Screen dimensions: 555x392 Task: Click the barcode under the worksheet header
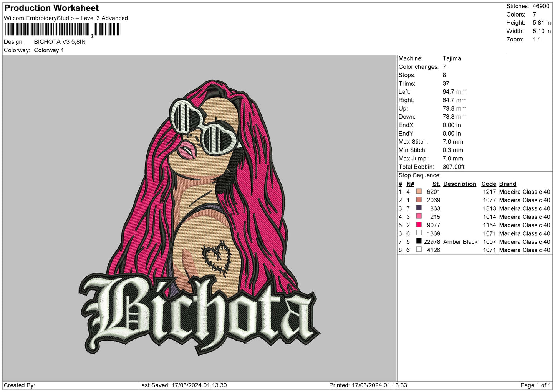[63, 30]
